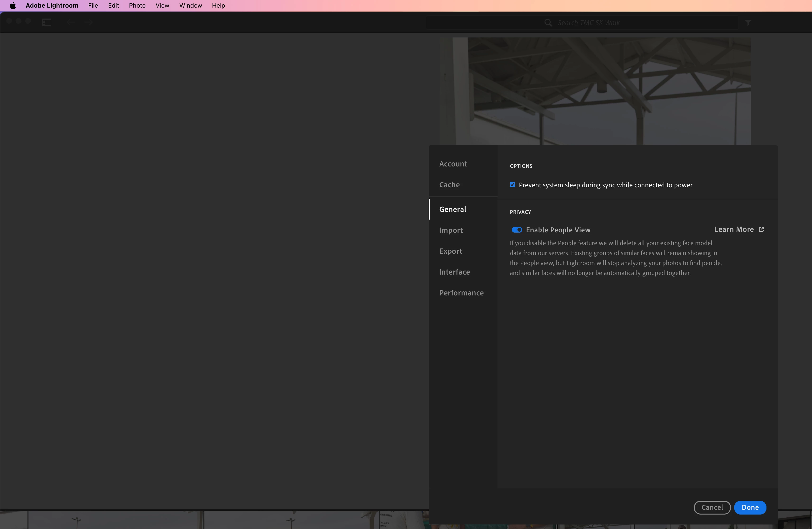
Task: Disable the Enable People View toggle
Action: [517, 230]
